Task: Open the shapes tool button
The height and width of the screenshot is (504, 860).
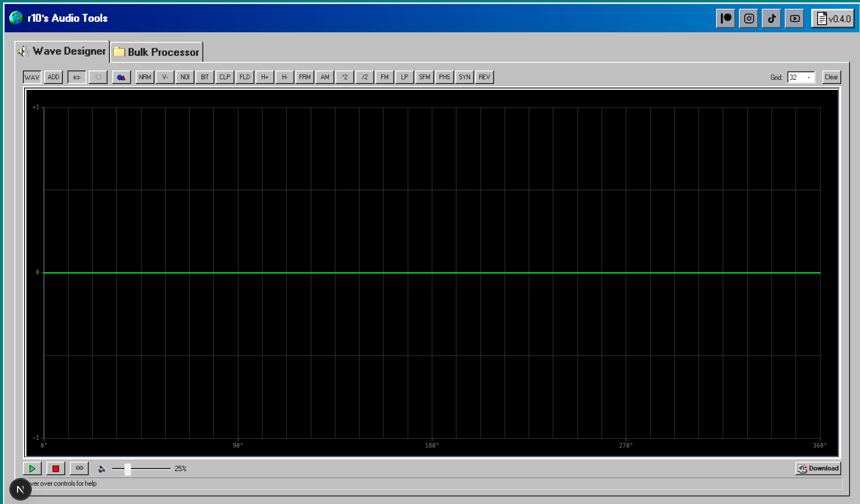Action: click(122, 77)
